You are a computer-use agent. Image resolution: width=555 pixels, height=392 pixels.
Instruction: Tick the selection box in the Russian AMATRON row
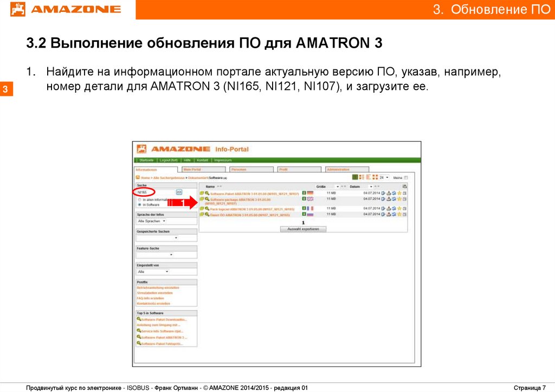(x=404, y=214)
